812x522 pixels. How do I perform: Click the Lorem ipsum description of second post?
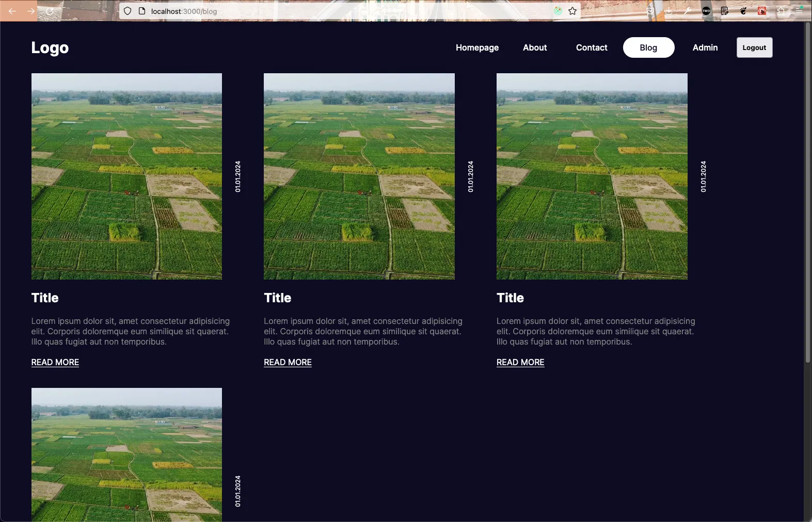click(363, 331)
